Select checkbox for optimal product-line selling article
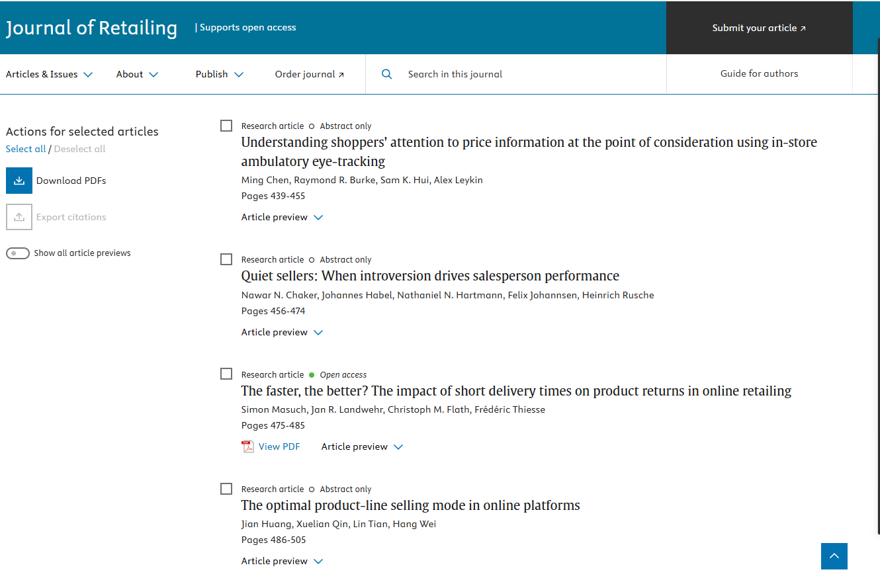The width and height of the screenshot is (880, 588). tap(226, 489)
